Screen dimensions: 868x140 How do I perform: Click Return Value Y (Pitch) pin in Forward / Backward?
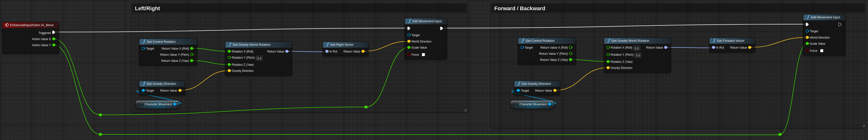(570, 54)
